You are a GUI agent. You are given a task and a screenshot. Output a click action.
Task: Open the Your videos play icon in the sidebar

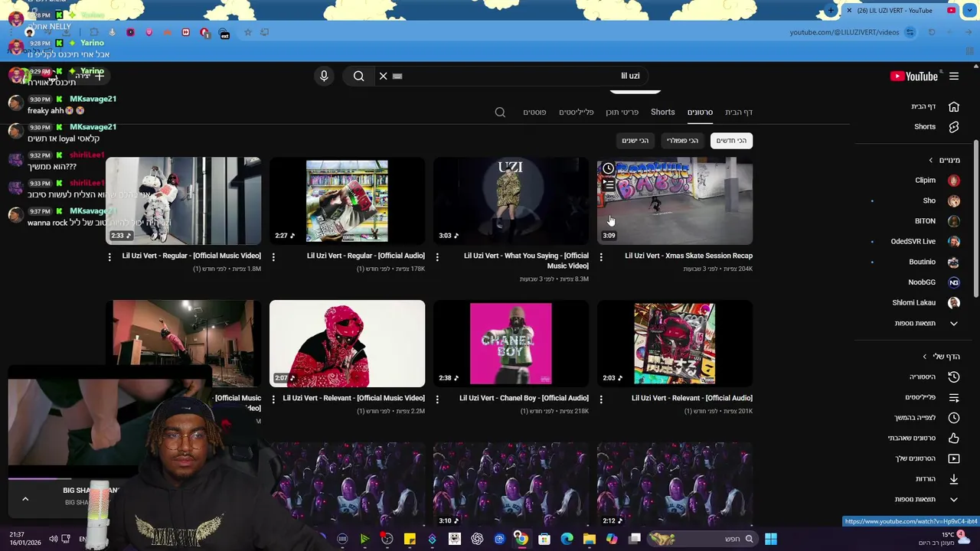(954, 458)
